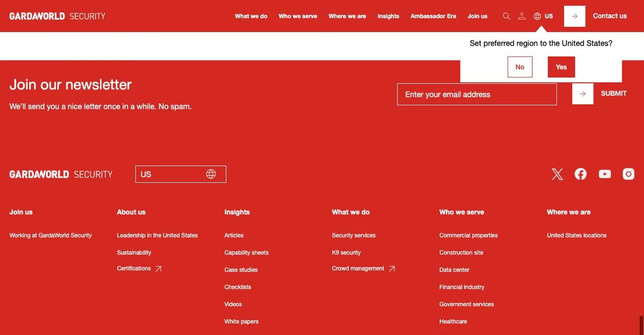Open the Crowd management footer link
644x335 pixels.
[358, 269]
